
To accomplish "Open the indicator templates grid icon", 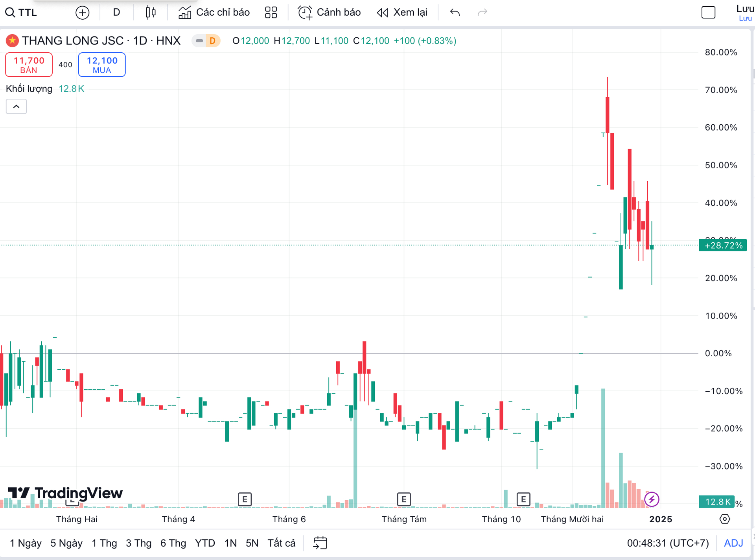I will (271, 13).
